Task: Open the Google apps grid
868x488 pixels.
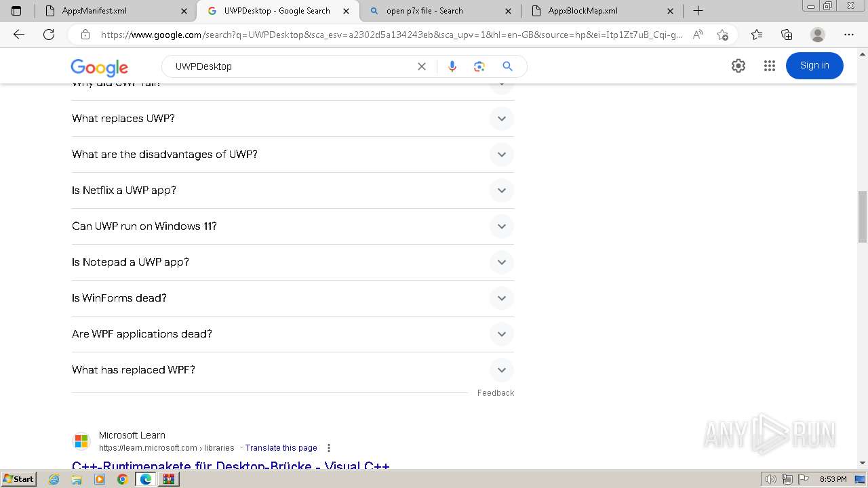Action: pyautogui.click(x=769, y=66)
